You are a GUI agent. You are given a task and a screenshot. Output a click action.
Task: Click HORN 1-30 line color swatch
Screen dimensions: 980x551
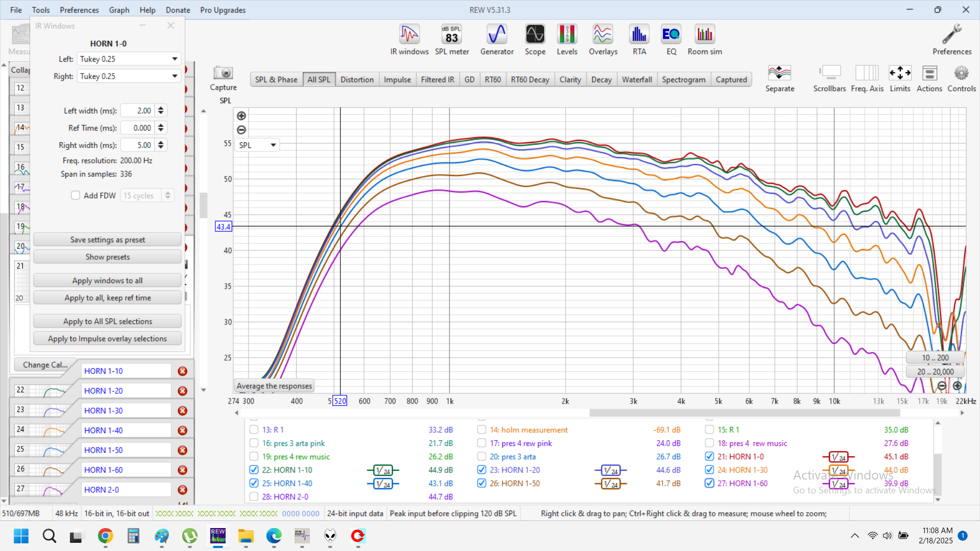click(x=838, y=470)
